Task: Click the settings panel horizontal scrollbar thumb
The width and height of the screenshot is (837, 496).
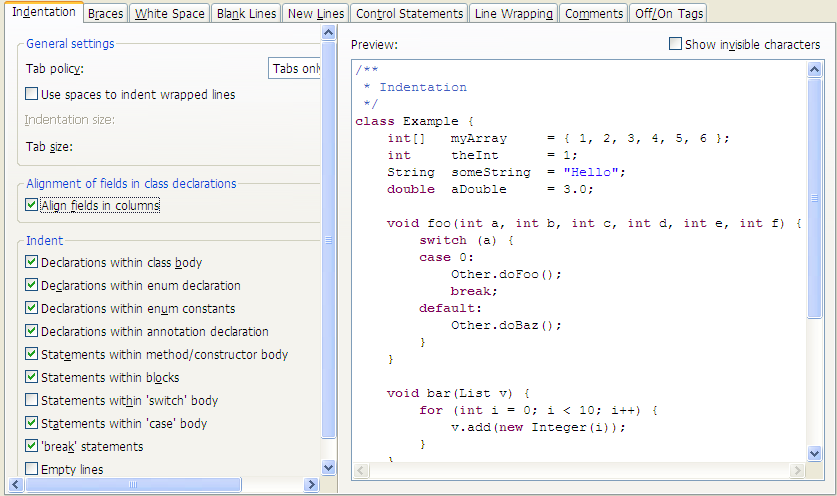Action: click(133, 484)
